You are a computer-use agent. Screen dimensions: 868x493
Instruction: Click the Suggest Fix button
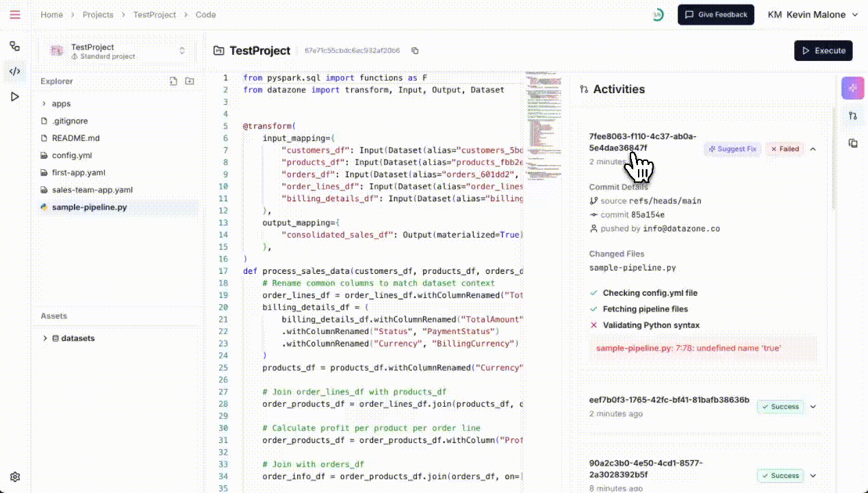point(732,149)
